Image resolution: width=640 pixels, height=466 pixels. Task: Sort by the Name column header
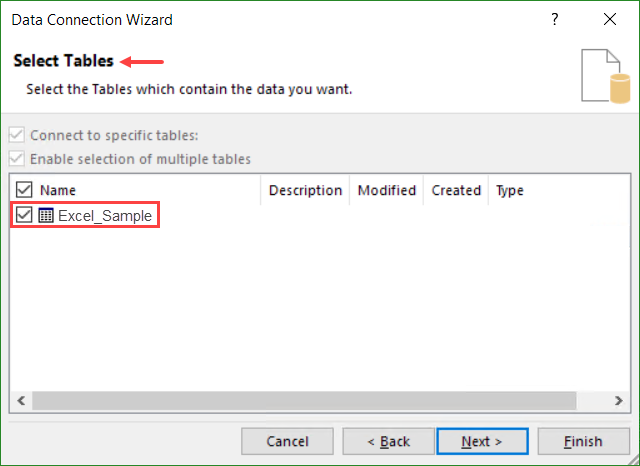point(58,190)
